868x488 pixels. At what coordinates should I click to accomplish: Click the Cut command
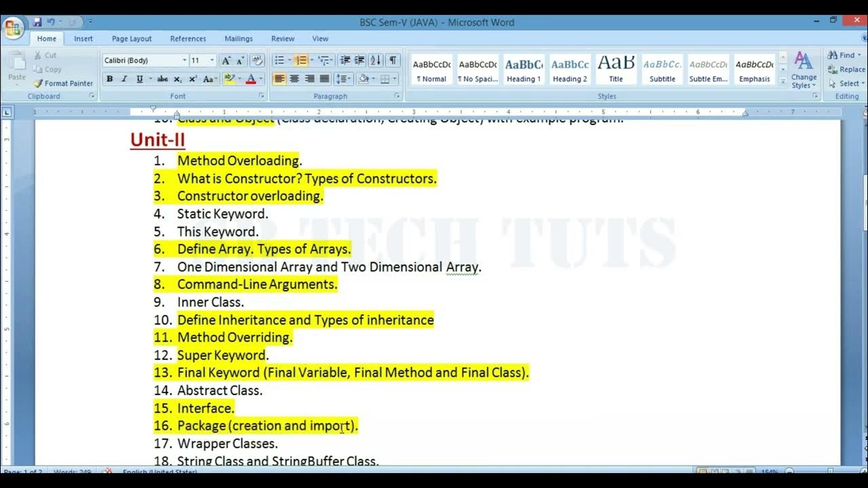coord(45,55)
